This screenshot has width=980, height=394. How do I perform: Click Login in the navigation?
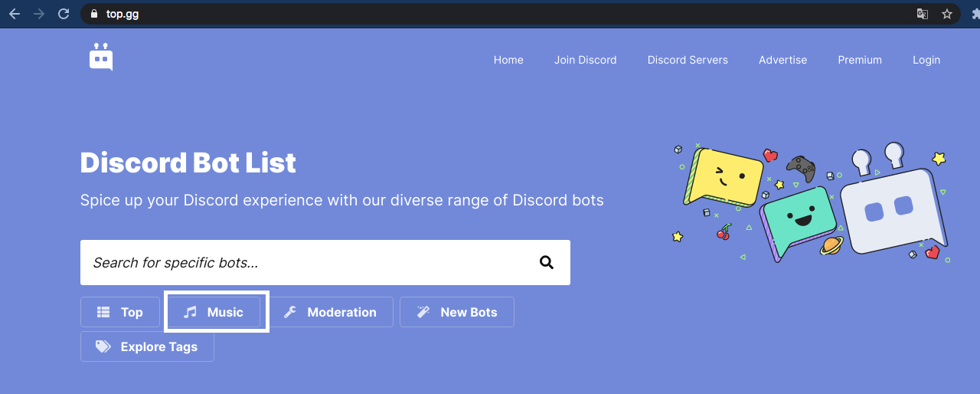pos(926,60)
